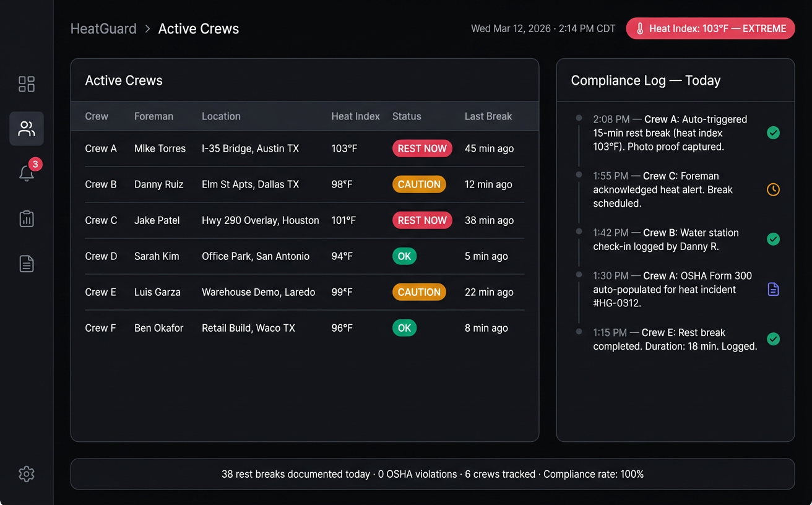Open the notifications bell with 3 alerts

[26, 174]
